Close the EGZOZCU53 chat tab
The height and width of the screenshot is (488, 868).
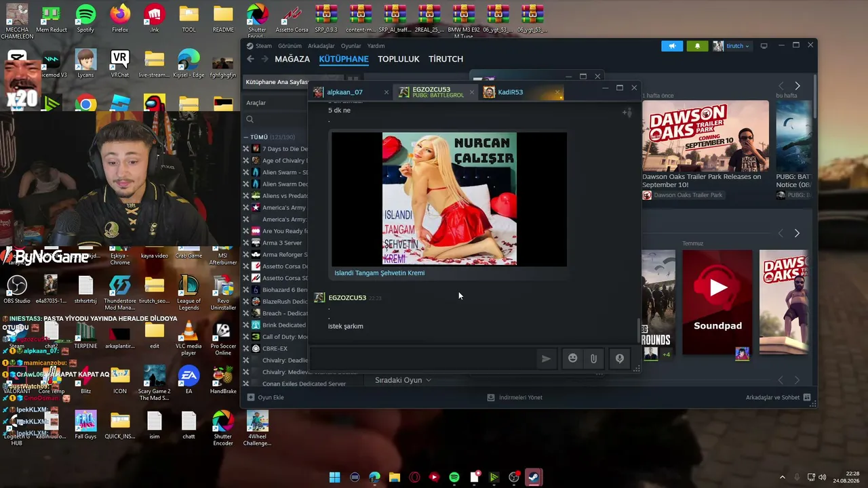click(x=472, y=92)
